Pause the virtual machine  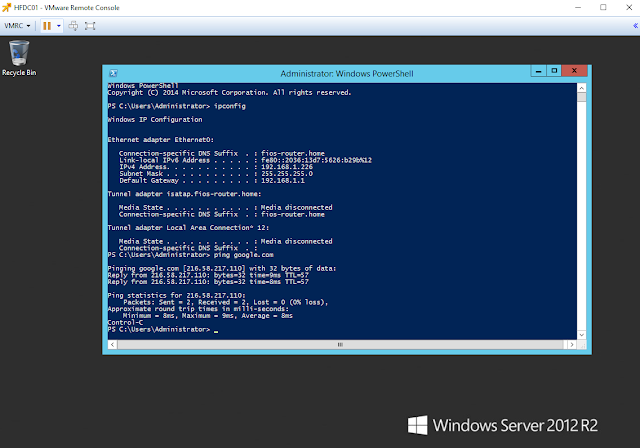[47, 26]
